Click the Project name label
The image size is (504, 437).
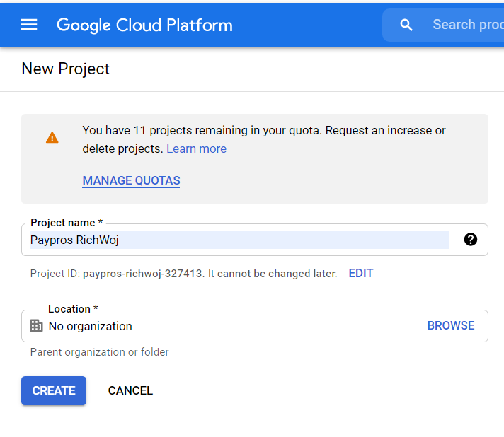pos(67,223)
